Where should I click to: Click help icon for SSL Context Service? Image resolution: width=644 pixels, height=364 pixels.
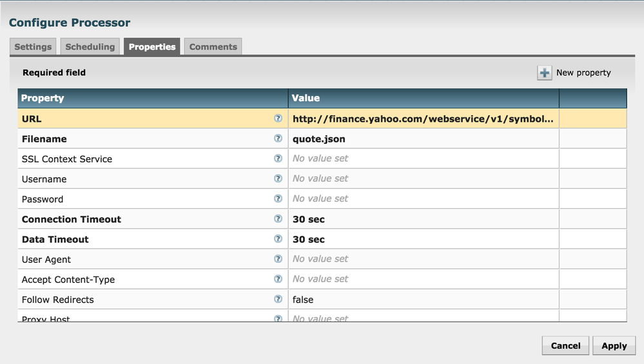tap(278, 158)
